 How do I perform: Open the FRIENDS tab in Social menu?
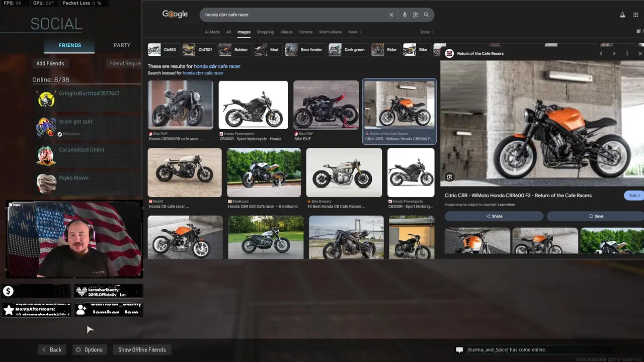pos(70,45)
